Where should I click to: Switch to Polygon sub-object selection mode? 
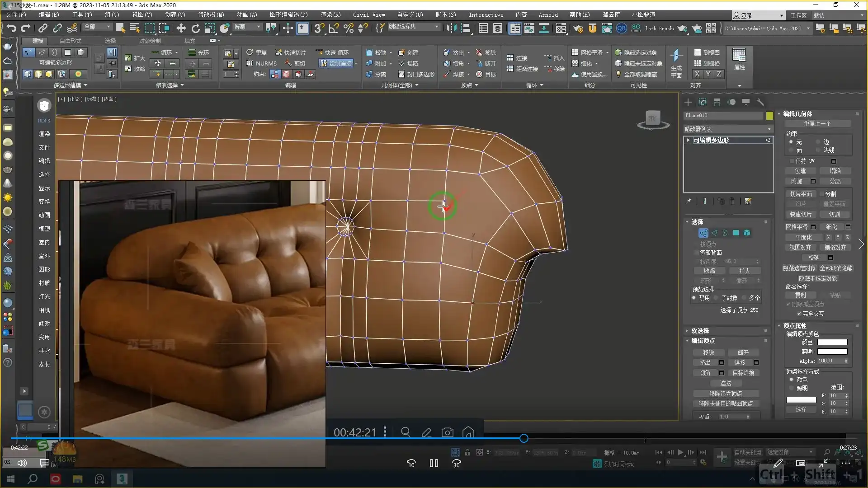[x=736, y=233]
